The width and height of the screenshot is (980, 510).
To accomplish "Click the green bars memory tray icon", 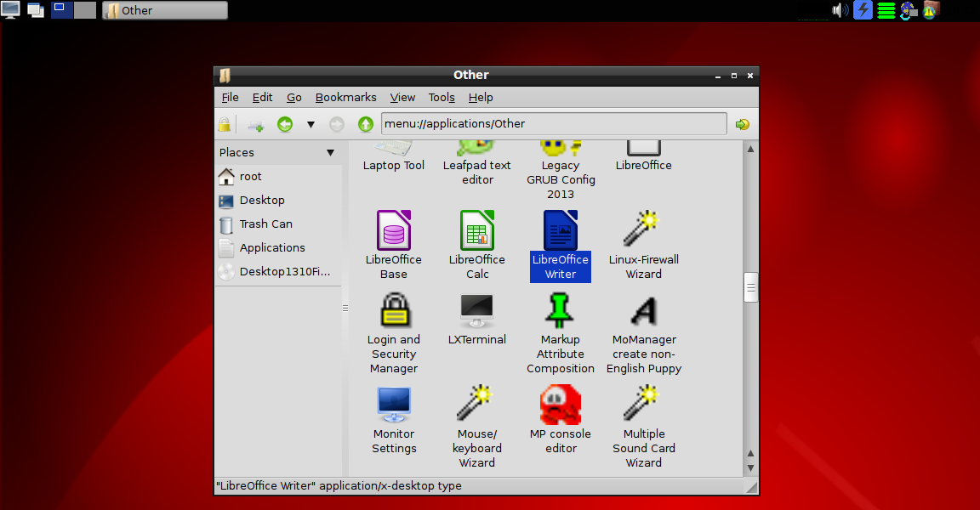I will point(886,10).
